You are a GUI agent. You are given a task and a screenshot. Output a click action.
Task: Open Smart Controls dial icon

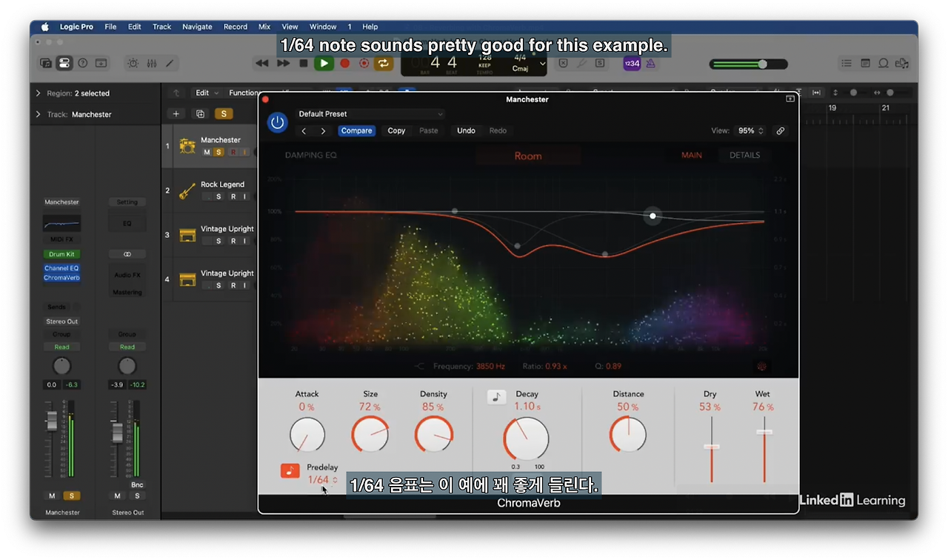click(x=133, y=64)
